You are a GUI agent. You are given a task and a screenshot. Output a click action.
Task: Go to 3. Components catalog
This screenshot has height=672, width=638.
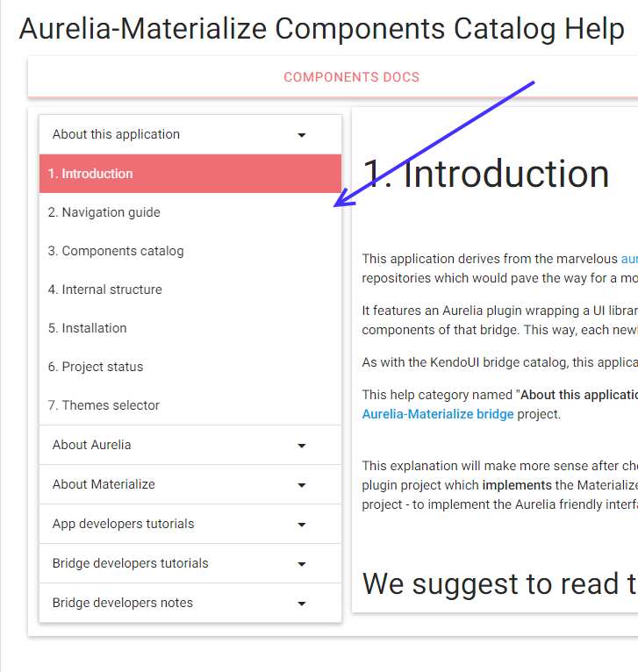coord(116,251)
